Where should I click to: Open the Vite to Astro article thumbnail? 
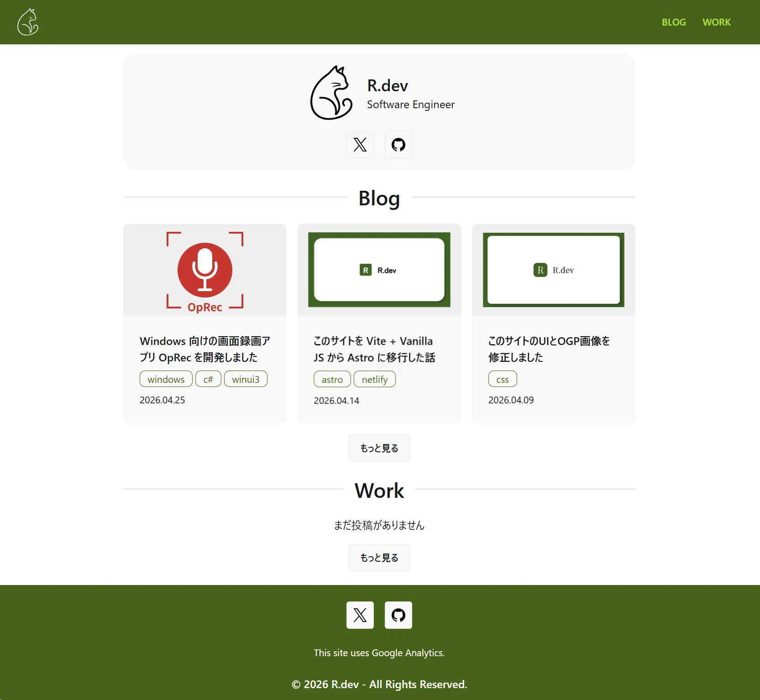point(379,270)
